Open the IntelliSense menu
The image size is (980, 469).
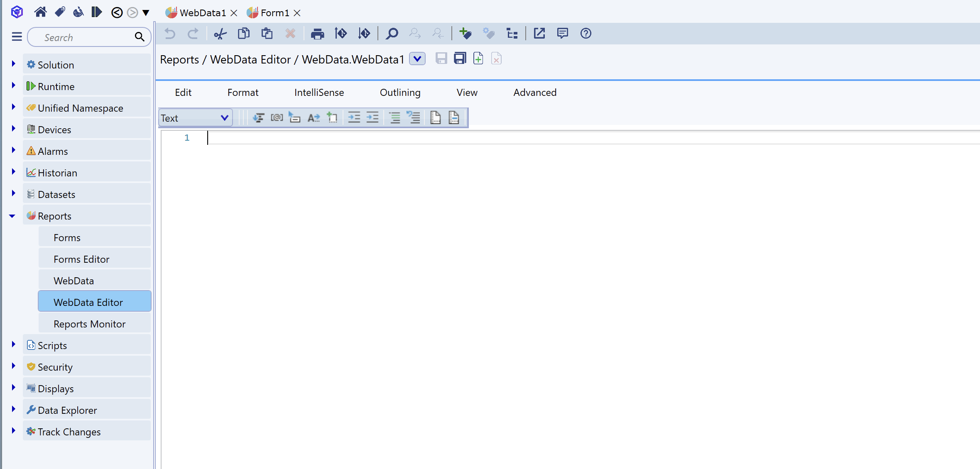[319, 93]
